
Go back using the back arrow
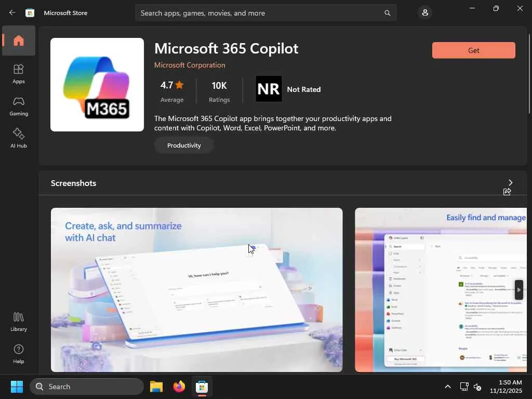click(12, 12)
